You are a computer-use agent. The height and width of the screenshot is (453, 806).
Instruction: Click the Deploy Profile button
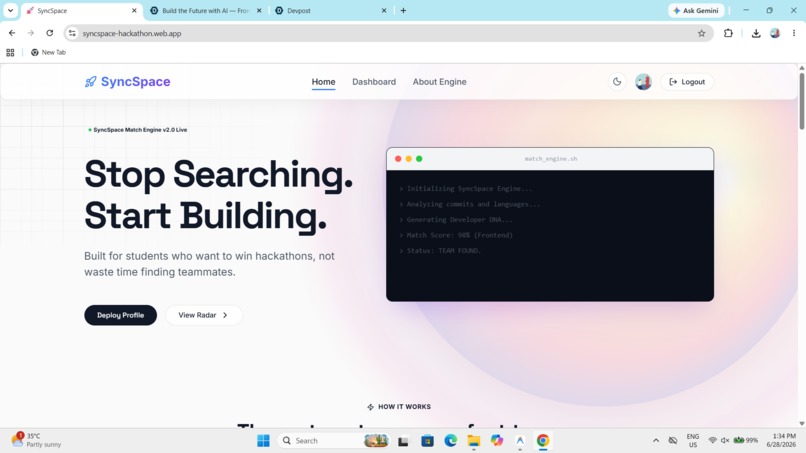120,315
